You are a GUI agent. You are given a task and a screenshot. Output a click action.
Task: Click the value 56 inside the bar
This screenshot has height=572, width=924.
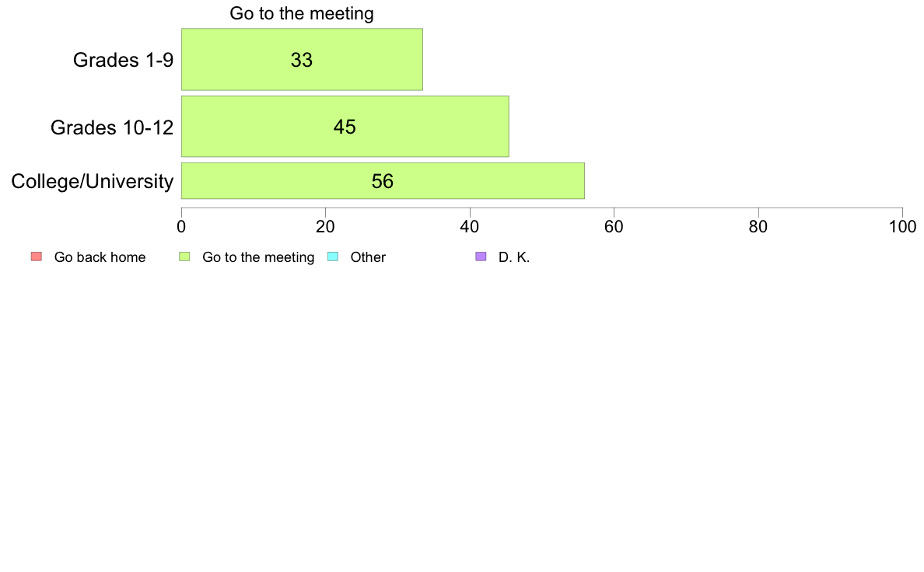[383, 181]
